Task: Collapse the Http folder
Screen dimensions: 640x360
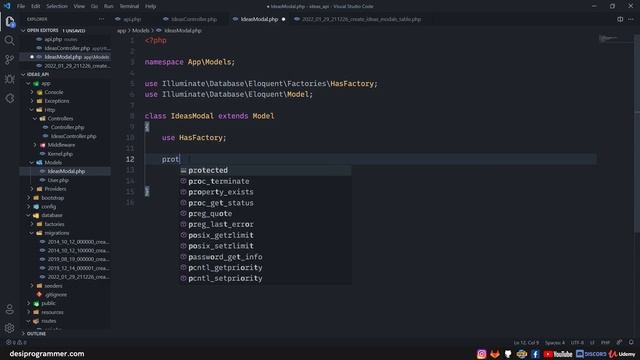Action: coord(32,110)
